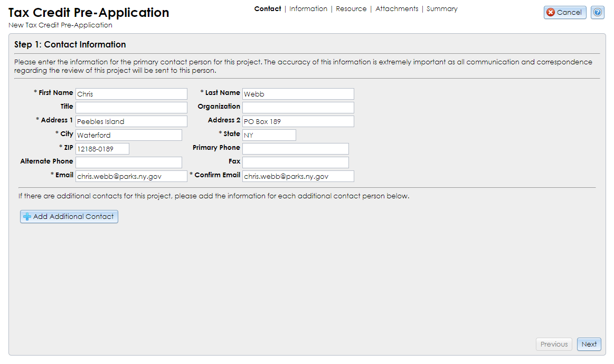This screenshot has width=614, height=364.
Task: Click the City field showing Waterford
Action: pyautogui.click(x=128, y=135)
